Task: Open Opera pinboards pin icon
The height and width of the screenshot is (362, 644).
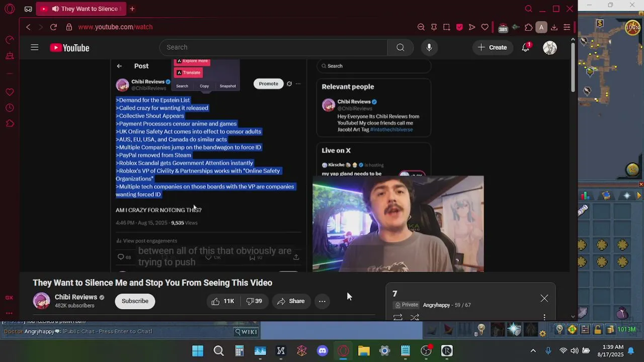Action: pyautogui.click(x=434, y=27)
